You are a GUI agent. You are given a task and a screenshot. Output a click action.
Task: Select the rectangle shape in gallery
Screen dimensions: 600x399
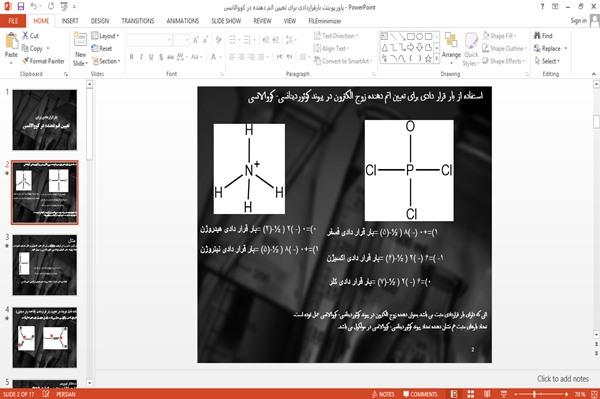coord(411,36)
